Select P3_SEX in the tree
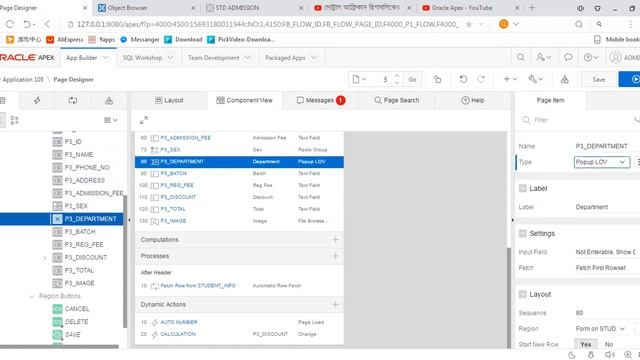The height and width of the screenshot is (360, 640). coord(76,206)
